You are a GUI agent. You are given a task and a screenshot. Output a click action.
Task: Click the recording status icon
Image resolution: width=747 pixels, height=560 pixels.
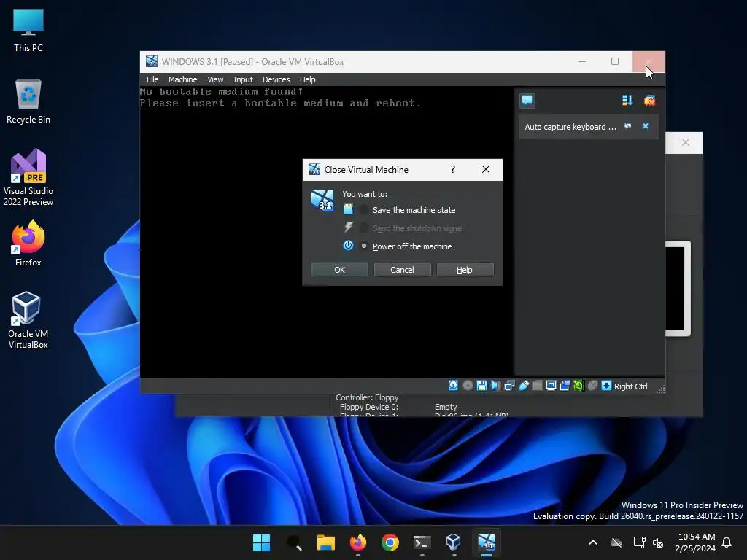565,386
